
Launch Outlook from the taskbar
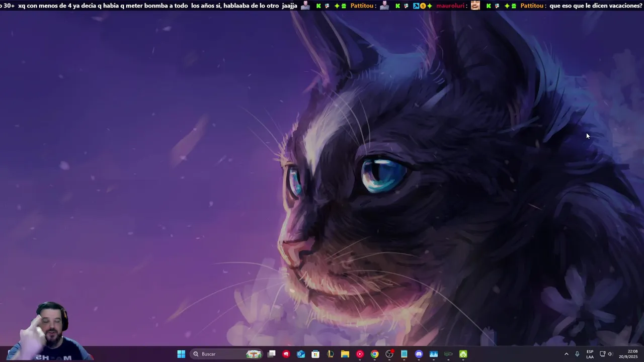point(301,354)
